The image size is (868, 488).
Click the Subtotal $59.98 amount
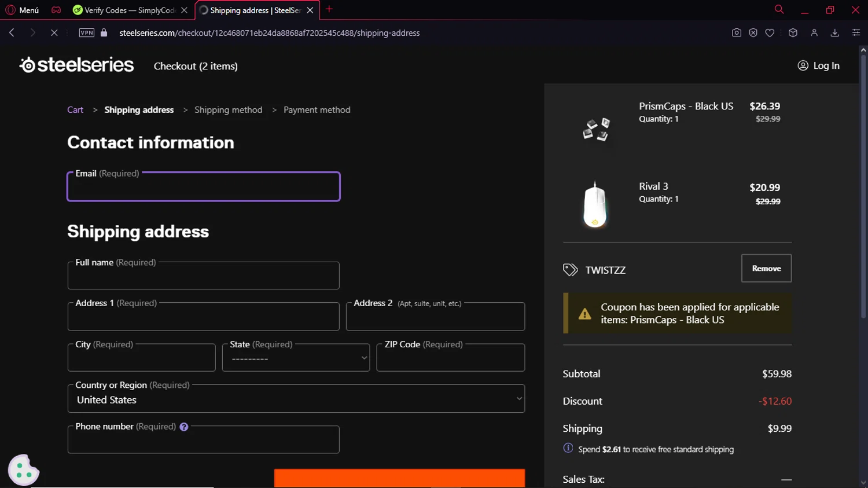777,374
